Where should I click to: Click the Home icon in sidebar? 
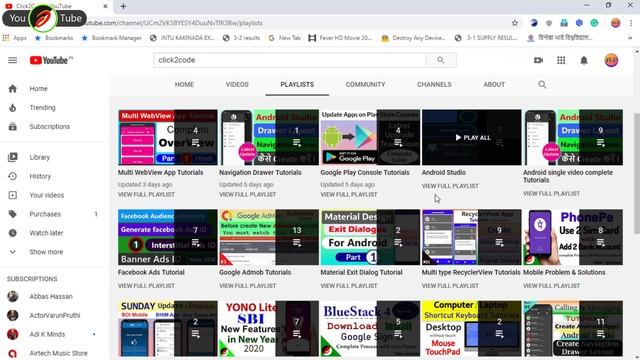pos(13,89)
